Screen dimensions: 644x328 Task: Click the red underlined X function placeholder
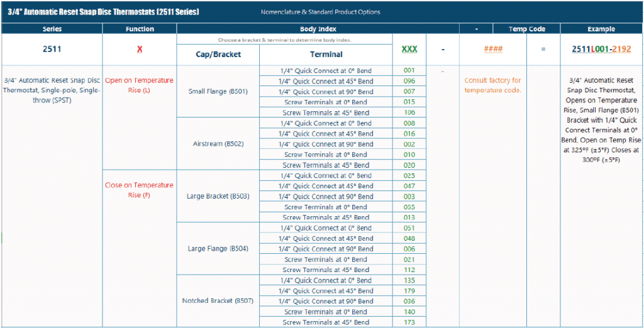[139, 49]
